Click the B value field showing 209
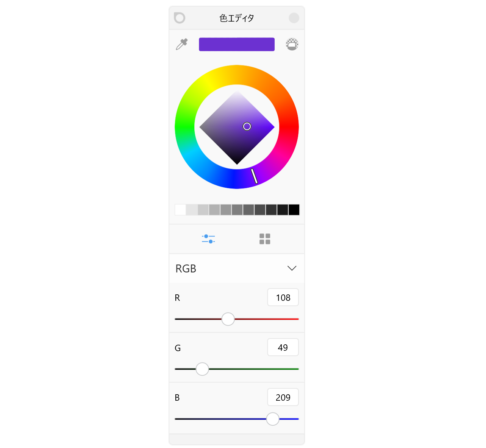Viewport: 486px width, 448px height. (283, 397)
